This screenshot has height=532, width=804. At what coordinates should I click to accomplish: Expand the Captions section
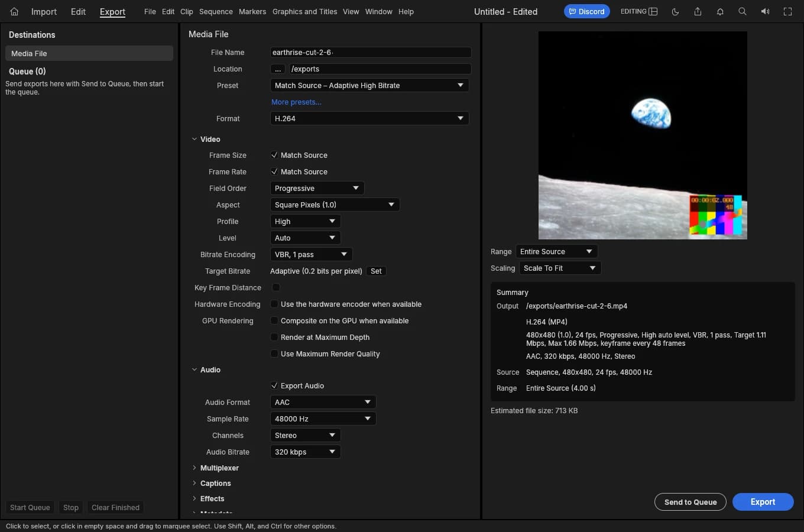[x=194, y=483]
